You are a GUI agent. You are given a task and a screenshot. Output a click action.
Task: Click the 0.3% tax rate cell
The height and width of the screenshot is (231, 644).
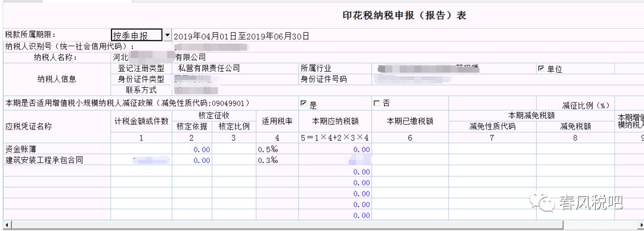277,160
